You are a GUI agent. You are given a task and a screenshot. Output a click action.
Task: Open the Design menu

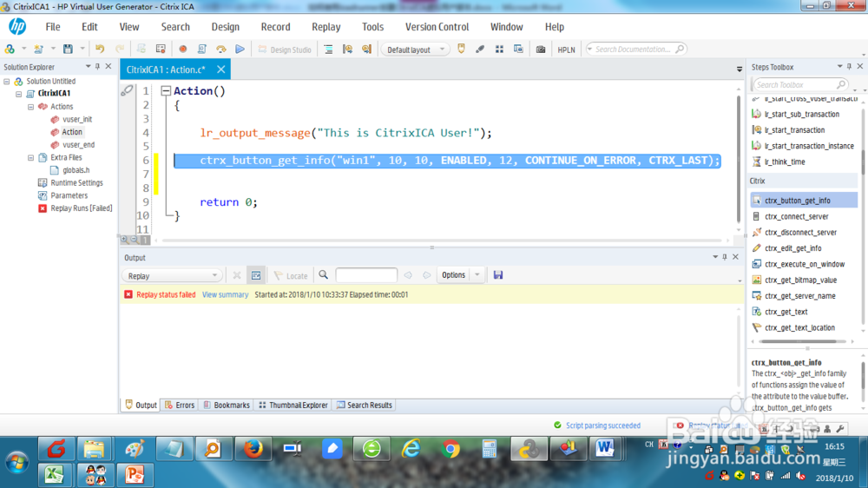click(x=226, y=27)
